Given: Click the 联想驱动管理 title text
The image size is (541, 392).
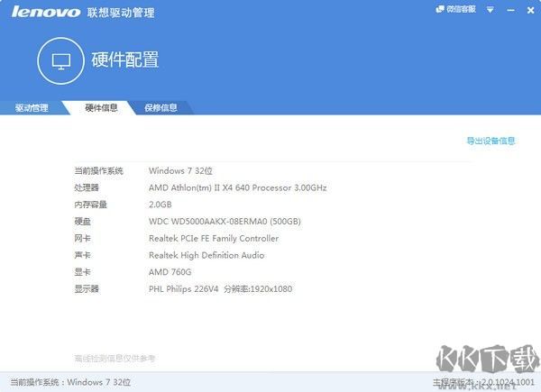Looking at the screenshot, I should click(121, 13).
